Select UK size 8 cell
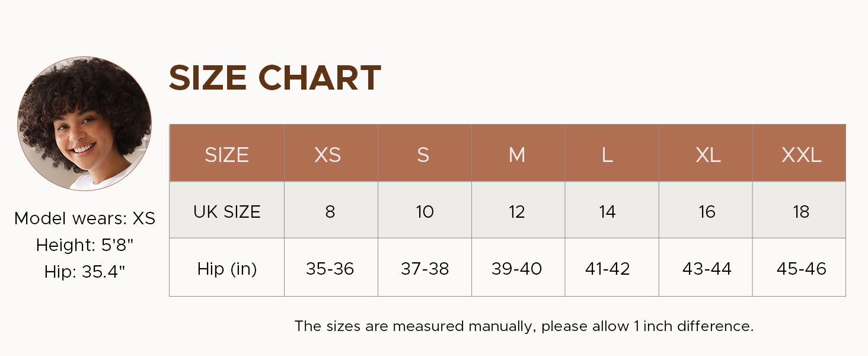The width and height of the screenshot is (868, 356). [x=330, y=212]
